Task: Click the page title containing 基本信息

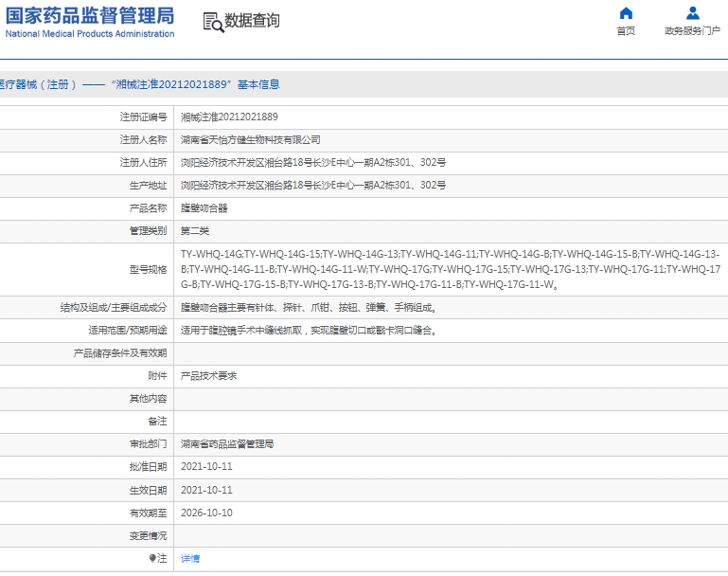Action: [140, 84]
